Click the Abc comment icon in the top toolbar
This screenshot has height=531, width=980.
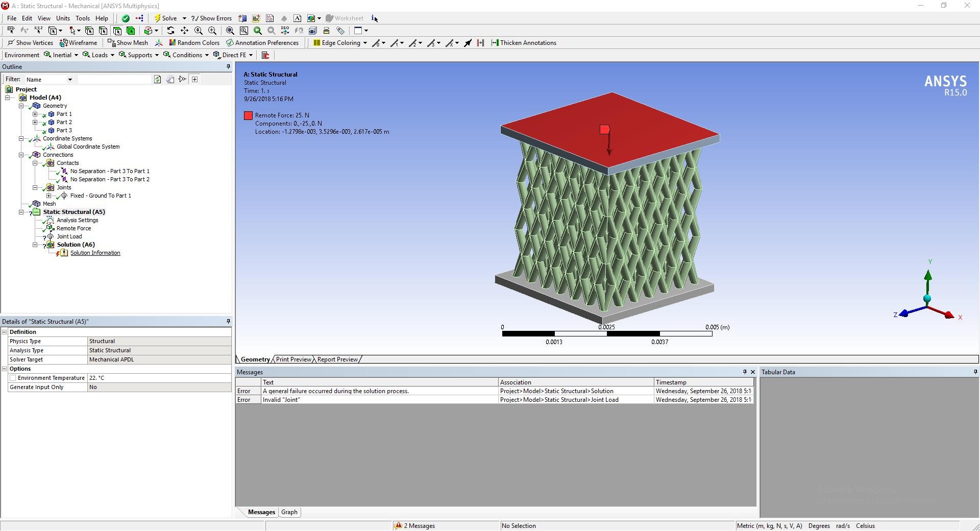(256, 18)
